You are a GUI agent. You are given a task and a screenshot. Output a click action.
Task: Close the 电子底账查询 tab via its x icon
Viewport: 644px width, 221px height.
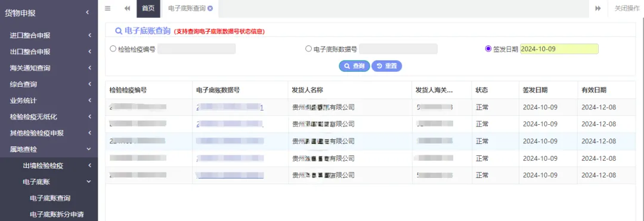pos(210,8)
